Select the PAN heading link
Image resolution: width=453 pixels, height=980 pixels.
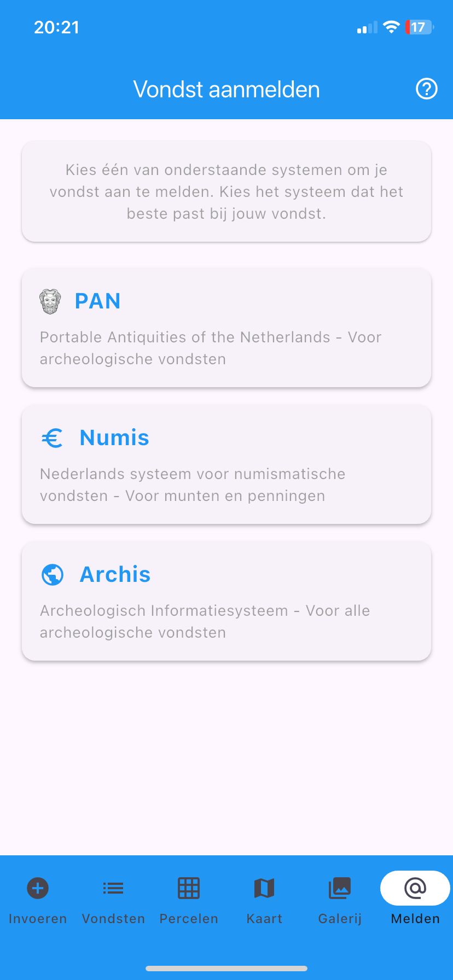[97, 301]
